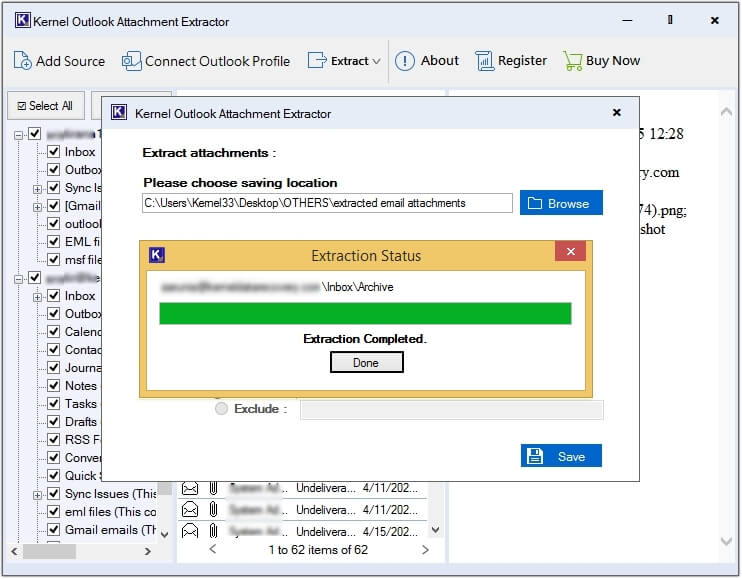Expand Sync Issues (This computer) node
Image resolution: width=742 pixels, height=579 pixels.
click(37, 495)
